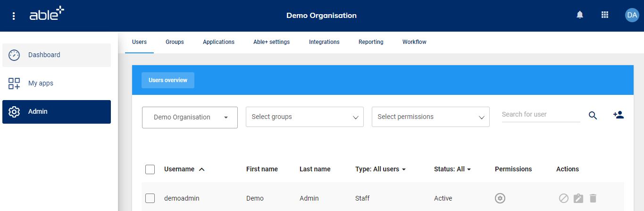Expand the Demo Organisation dropdown
The height and width of the screenshot is (211, 644).
click(190, 117)
